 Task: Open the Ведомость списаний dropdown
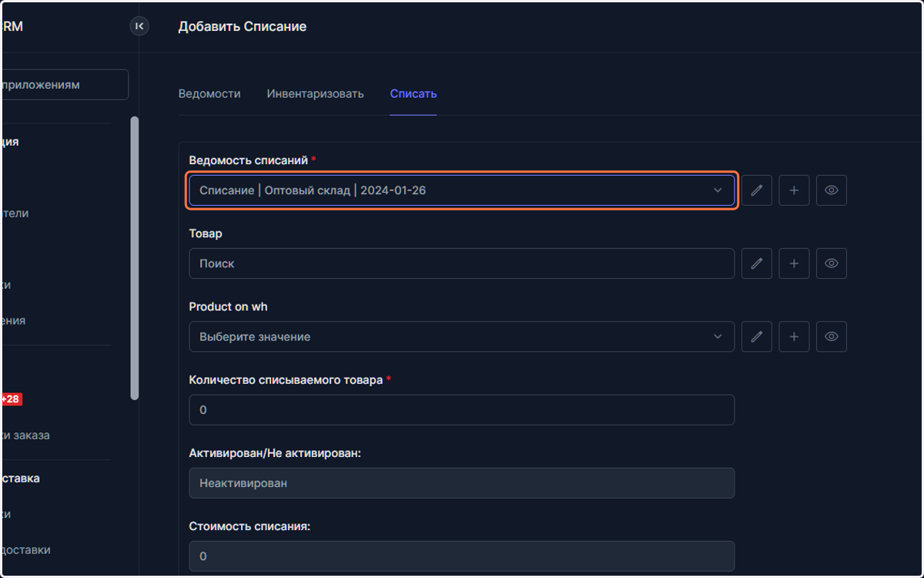pos(462,190)
